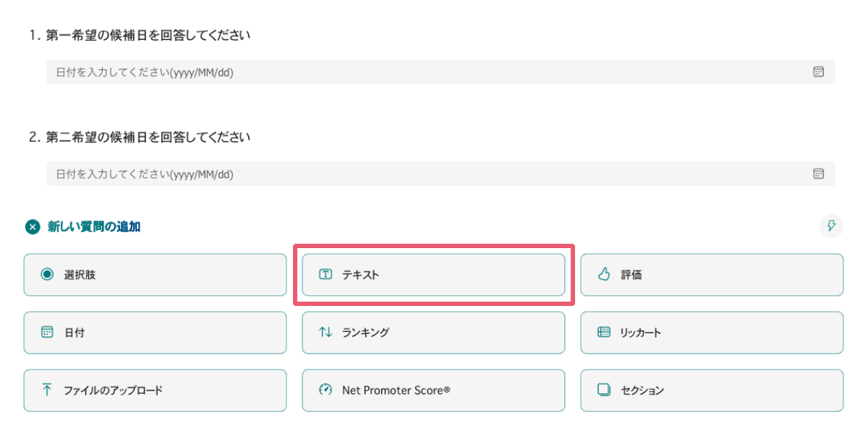868x434 pixels.
Task: Click the radio circle icon on 選択肢 tile
Action: pyautogui.click(x=48, y=274)
